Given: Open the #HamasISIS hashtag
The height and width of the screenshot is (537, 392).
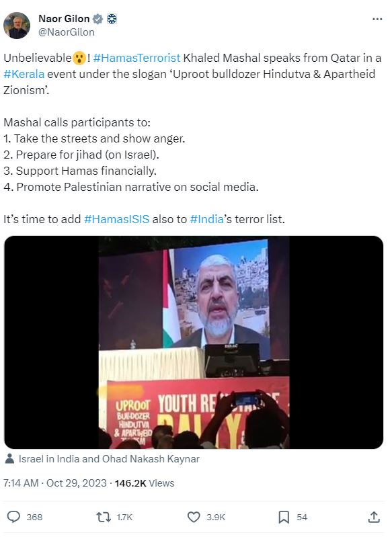Looking at the screenshot, I should (117, 219).
